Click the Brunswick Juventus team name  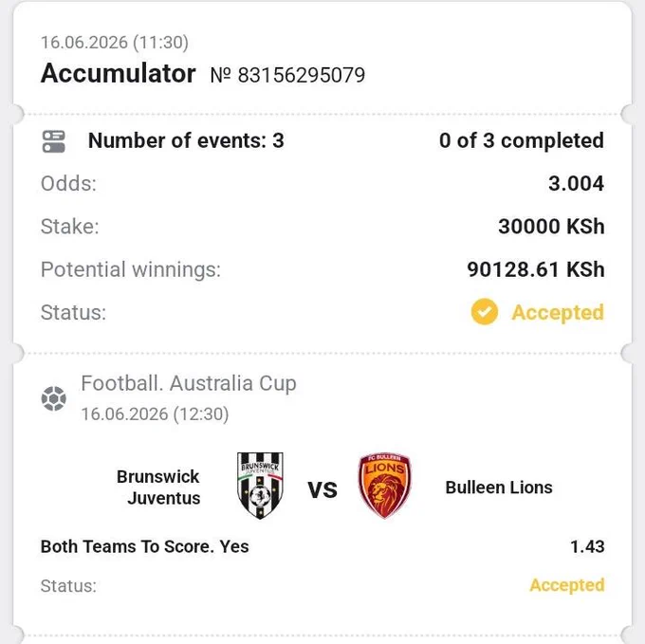158,488
